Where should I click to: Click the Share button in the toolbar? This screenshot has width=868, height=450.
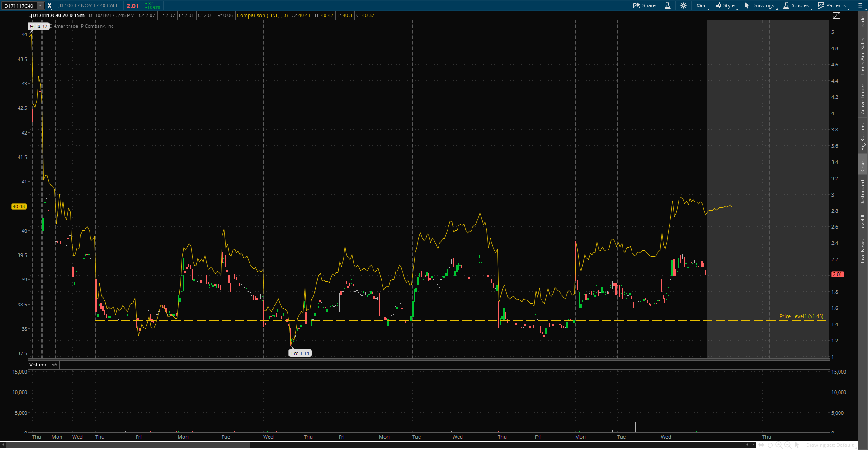pos(644,5)
